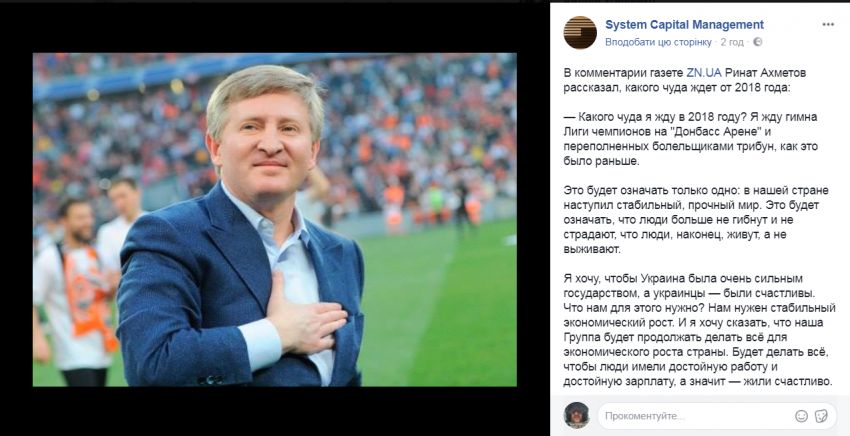Click the System Capital Management round logo
Image resolution: width=850 pixels, height=436 pixels.
click(x=580, y=33)
